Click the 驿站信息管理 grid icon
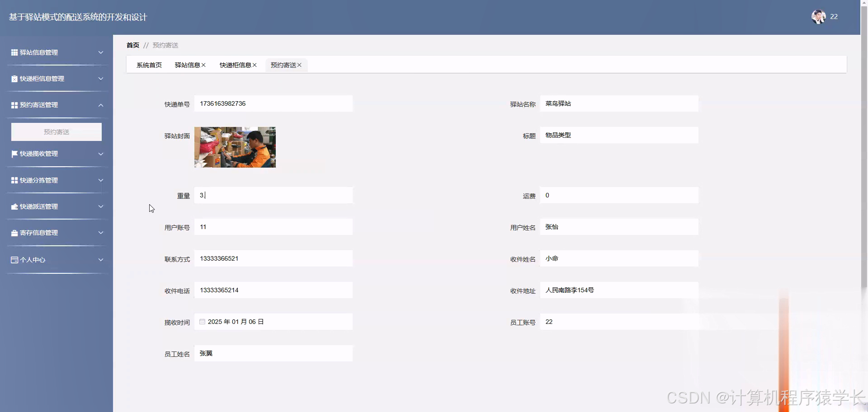Image resolution: width=868 pixels, height=412 pixels. [x=14, y=52]
